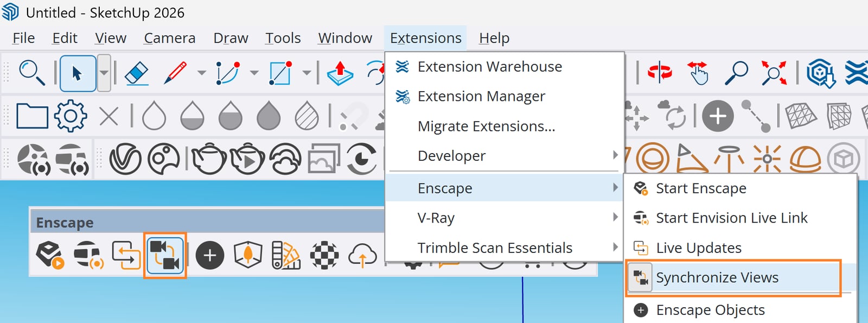This screenshot has height=323, width=868.
Task: Click Start Envision Live Link
Action: pyautogui.click(x=741, y=218)
